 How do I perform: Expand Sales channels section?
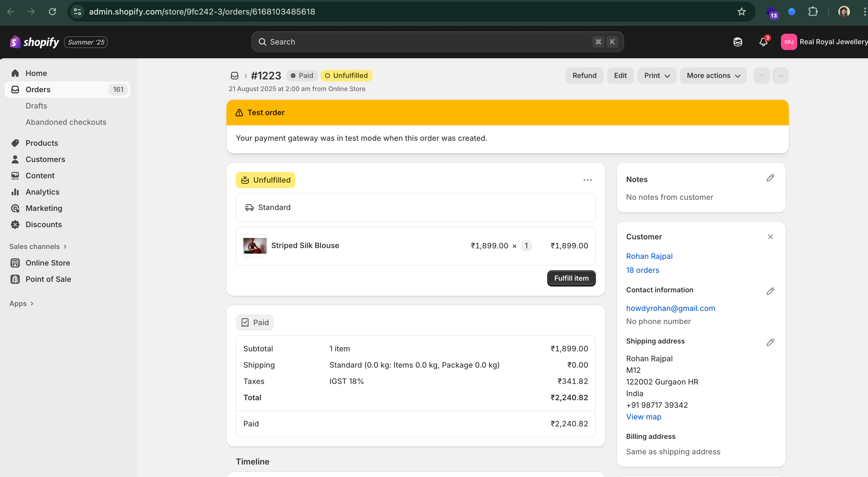point(38,246)
